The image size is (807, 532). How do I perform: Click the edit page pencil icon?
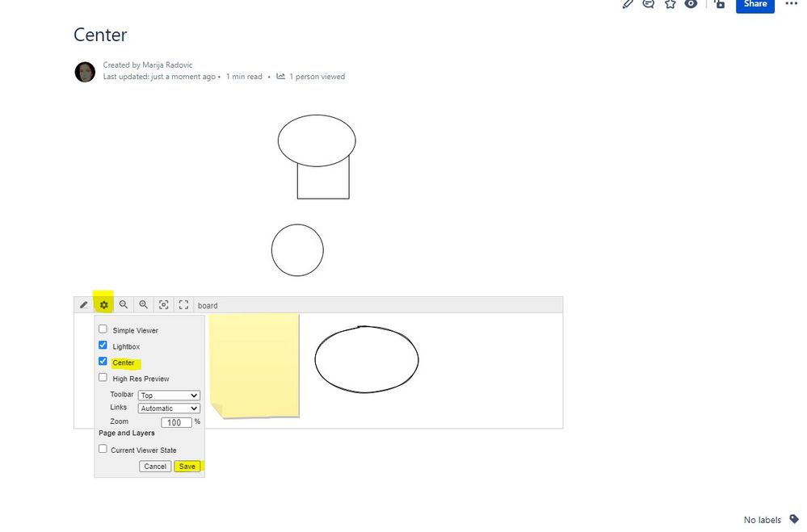(x=628, y=4)
